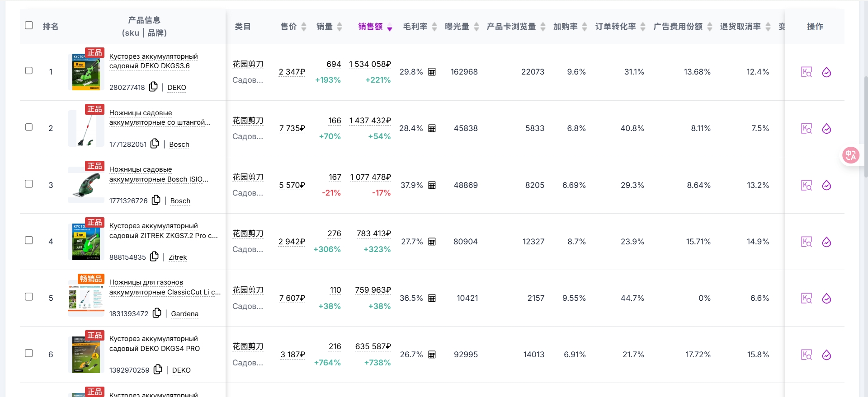This screenshot has height=397, width=868.
Task: Open product Кусторез DEKO DKGS3.6 title link
Action: tap(154, 61)
